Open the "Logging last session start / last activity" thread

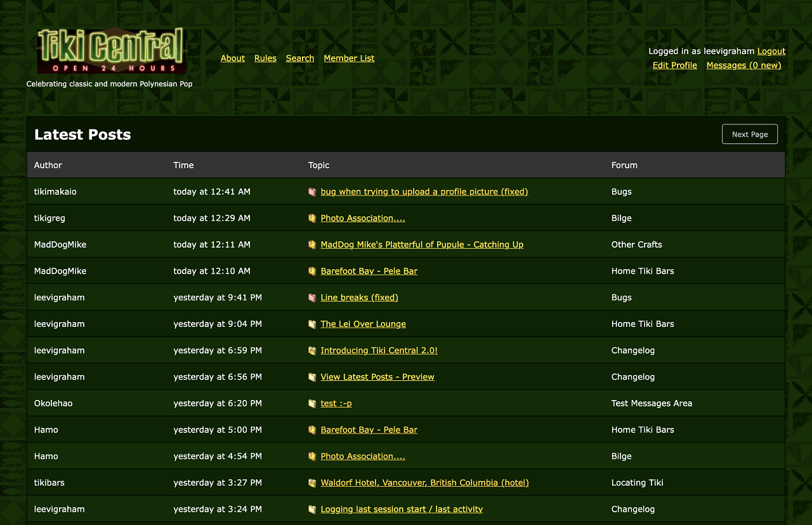click(402, 508)
